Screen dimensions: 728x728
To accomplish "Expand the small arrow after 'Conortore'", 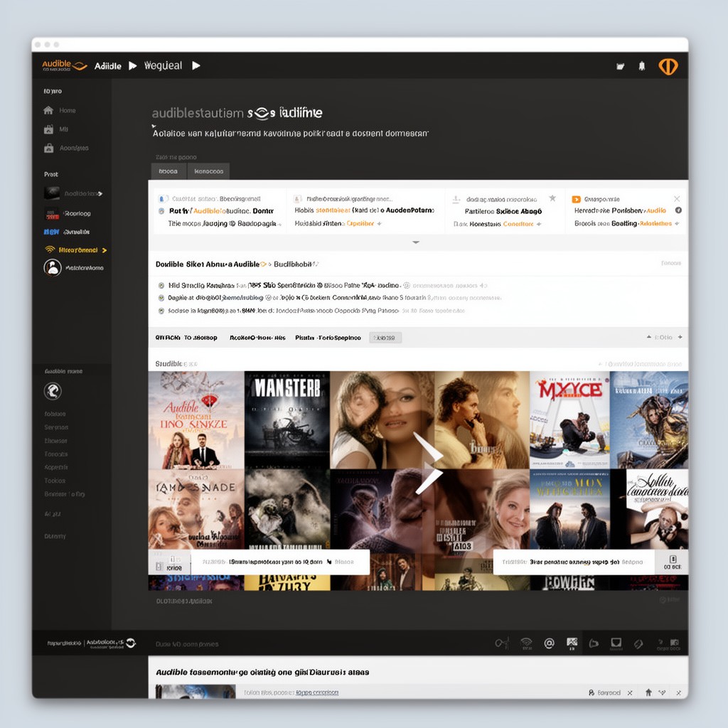I will click(539, 224).
